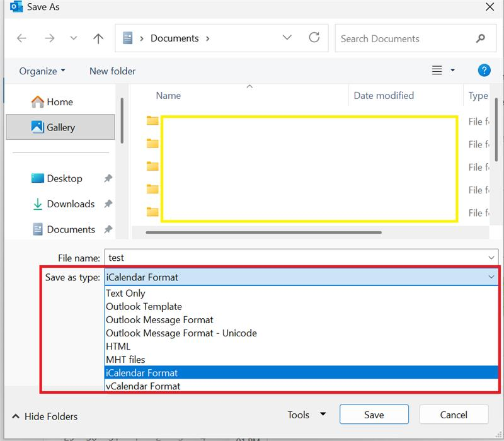
Task: Click the pin icon beside Downloads
Action: coord(108,203)
